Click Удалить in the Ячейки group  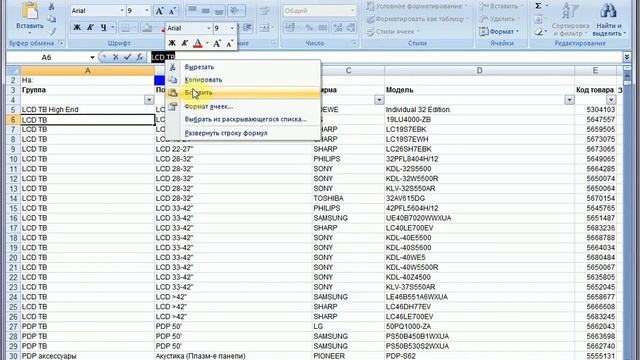[499, 19]
